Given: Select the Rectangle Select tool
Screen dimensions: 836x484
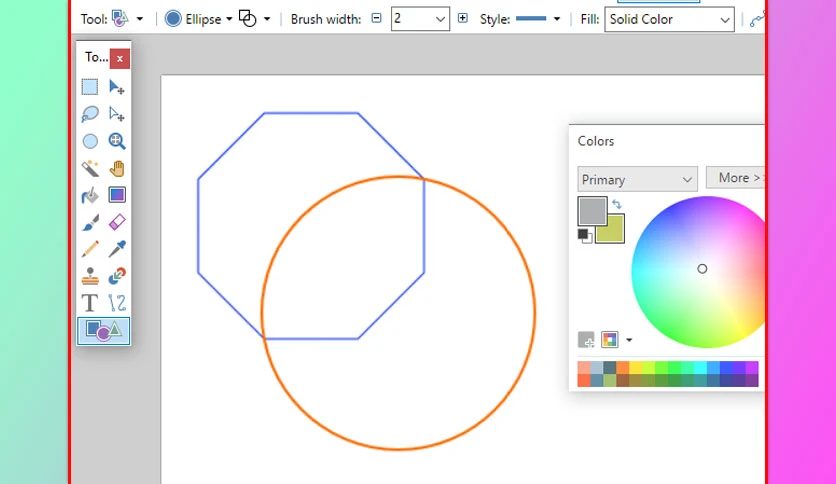Looking at the screenshot, I should point(90,87).
